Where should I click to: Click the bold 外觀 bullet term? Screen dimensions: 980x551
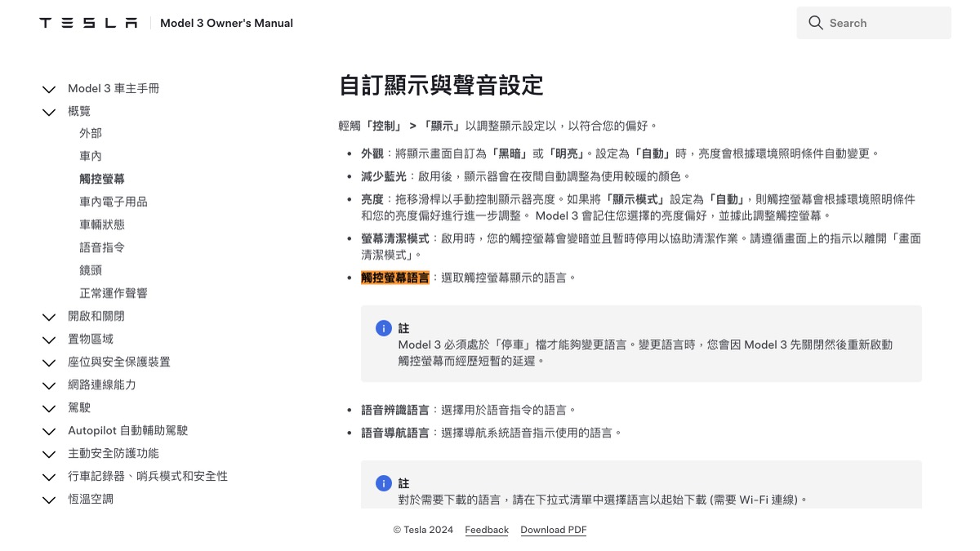pos(372,153)
